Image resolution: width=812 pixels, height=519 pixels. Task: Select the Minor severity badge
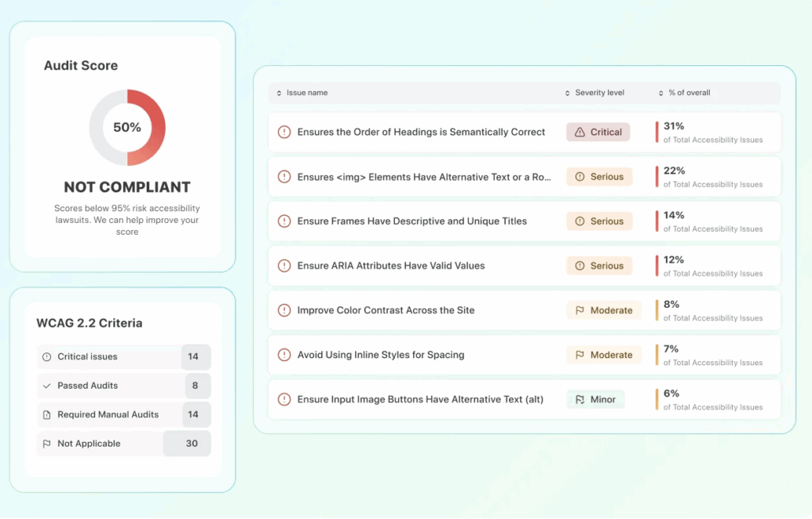point(595,399)
